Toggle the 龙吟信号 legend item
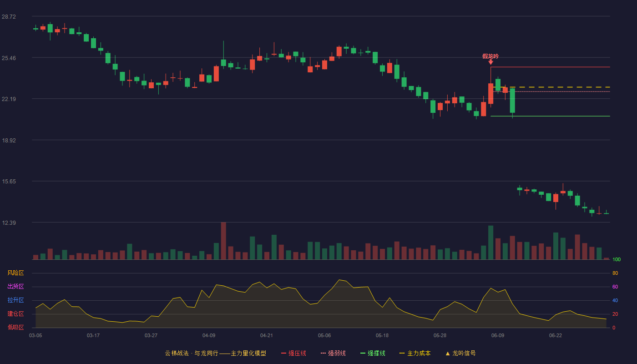Viewport: 637px width, 364px height. pyautogui.click(x=460, y=353)
